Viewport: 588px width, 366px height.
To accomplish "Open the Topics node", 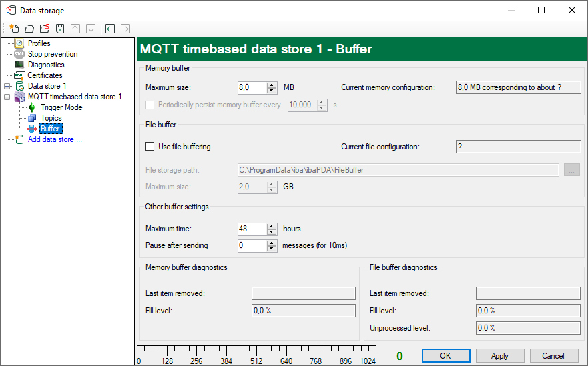I will [x=51, y=118].
